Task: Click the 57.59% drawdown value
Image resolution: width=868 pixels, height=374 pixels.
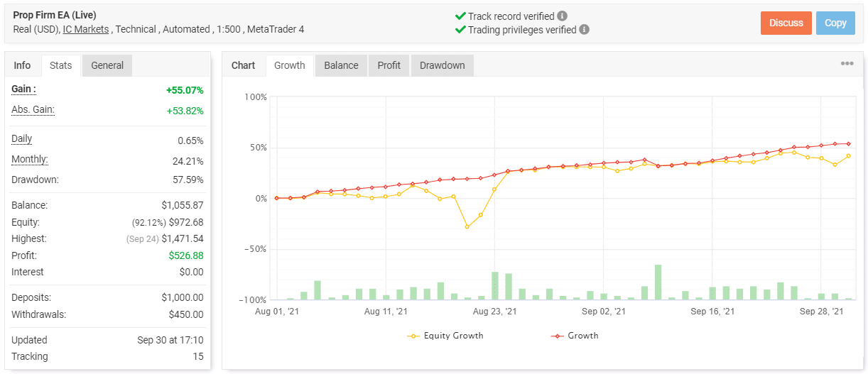Action: (188, 180)
